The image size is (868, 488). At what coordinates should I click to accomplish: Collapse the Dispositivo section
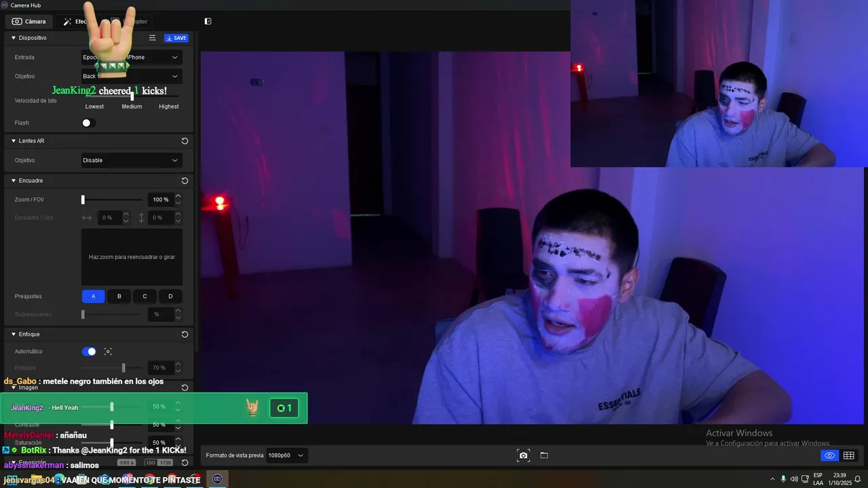[13, 38]
